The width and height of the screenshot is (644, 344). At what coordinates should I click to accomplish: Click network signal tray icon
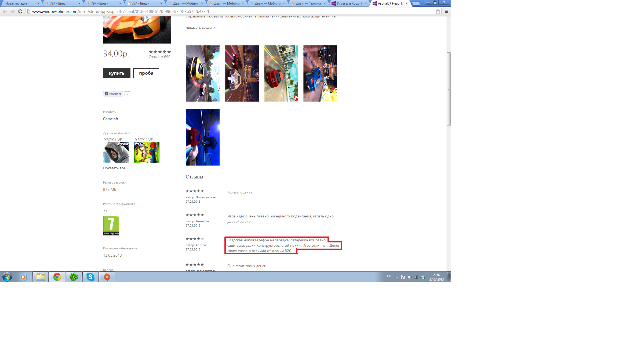416,277
